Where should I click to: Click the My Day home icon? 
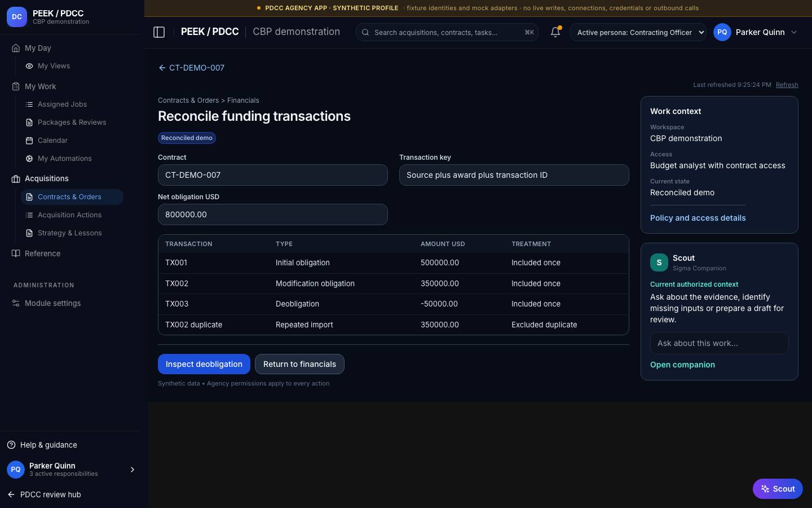click(16, 48)
